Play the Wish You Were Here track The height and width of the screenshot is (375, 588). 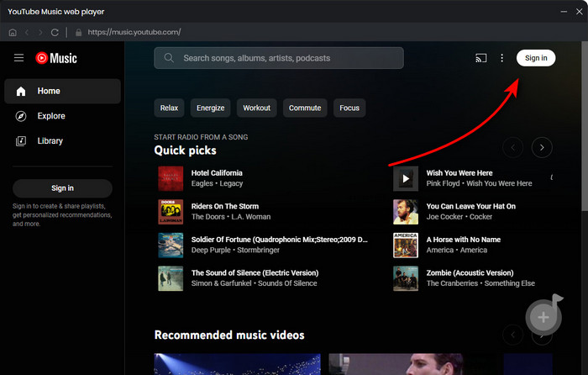click(407, 178)
